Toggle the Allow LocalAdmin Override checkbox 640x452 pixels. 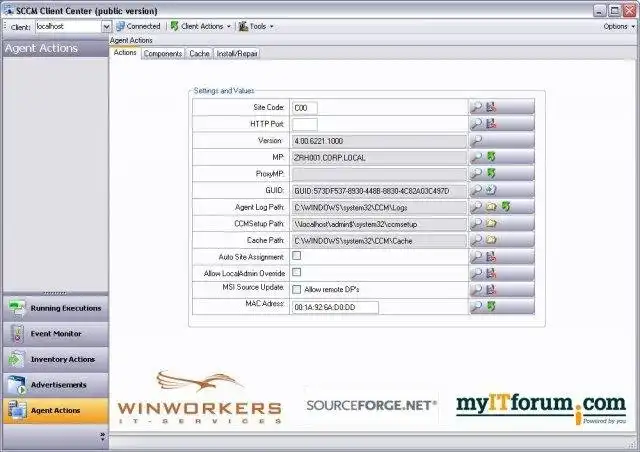point(297,272)
